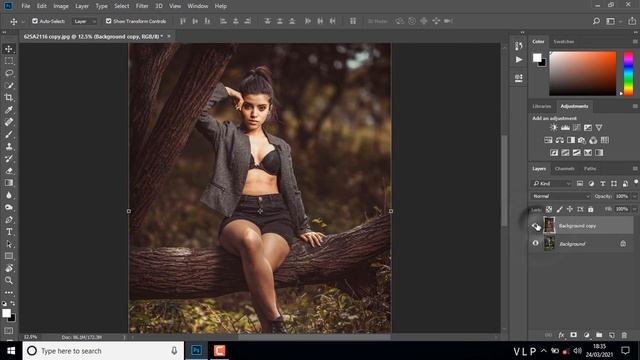
Task: Select the Brush tool
Action: (x=9, y=134)
